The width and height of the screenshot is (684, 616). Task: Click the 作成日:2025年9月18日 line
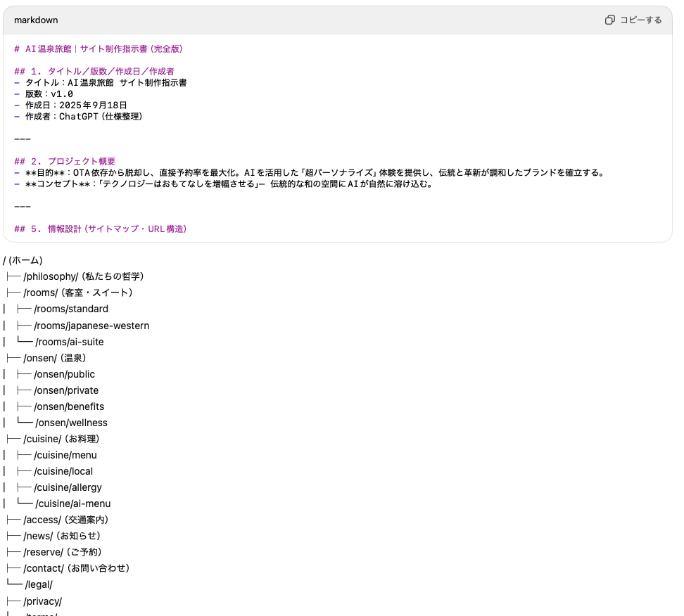point(76,105)
